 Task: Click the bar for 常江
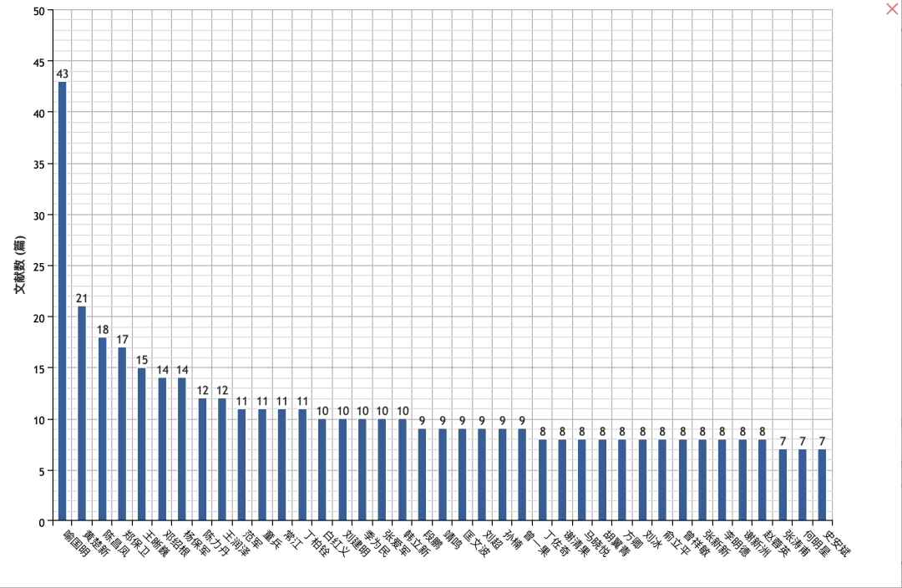[x=282, y=464]
